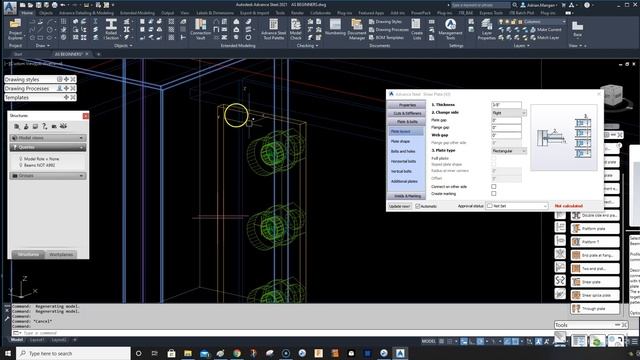The width and height of the screenshot is (640, 360).
Task: Toggle the Full plate checkbox
Action: 493,158
